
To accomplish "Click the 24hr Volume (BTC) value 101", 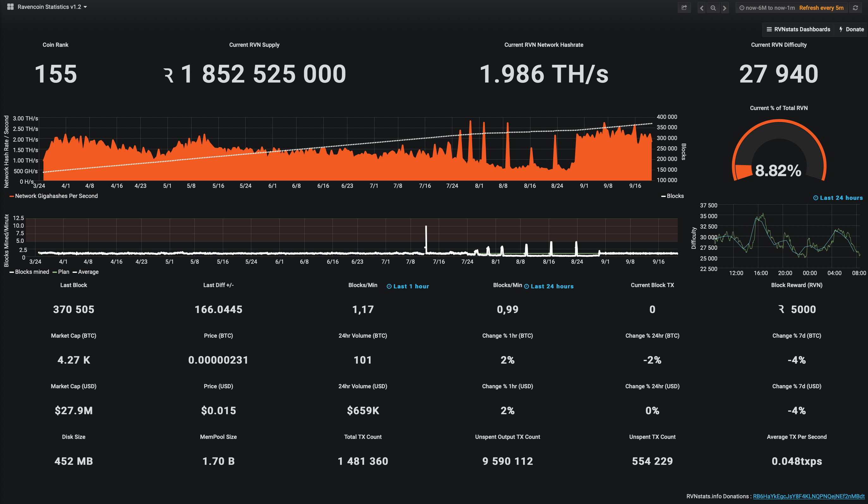I will pos(363,360).
